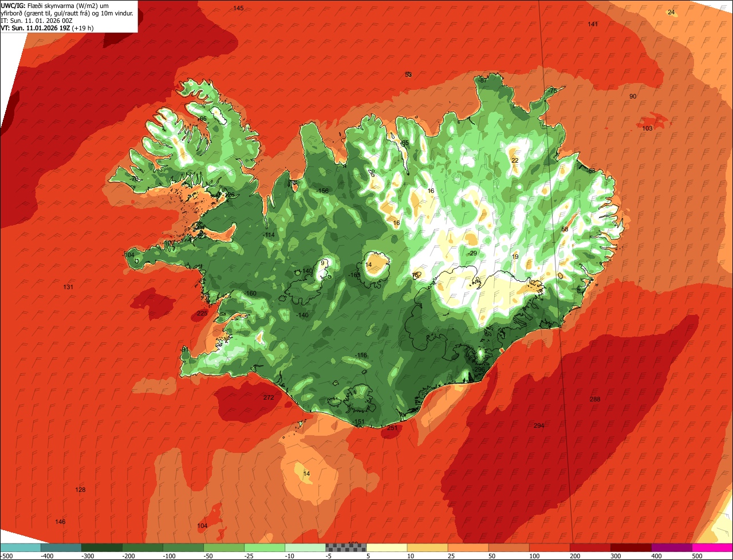Click the '500' legend label
This screenshot has height=560, width=733.
[x=697, y=555]
